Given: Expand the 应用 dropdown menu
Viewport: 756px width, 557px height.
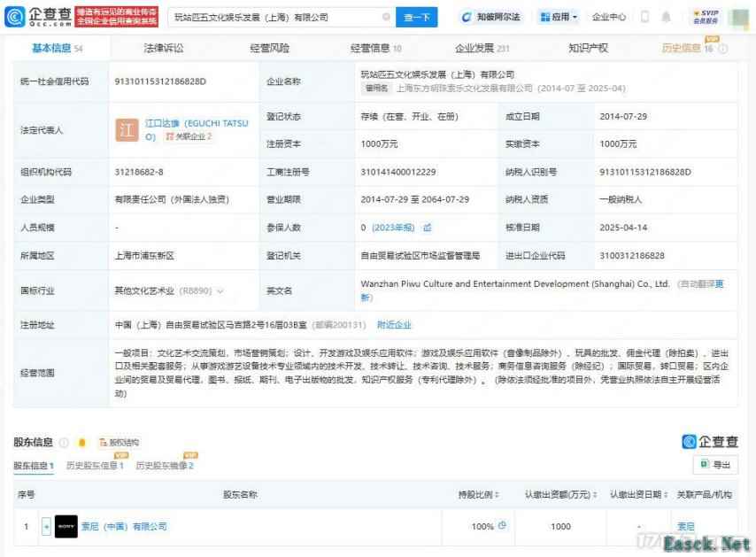Looking at the screenshot, I should pyautogui.click(x=559, y=17).
